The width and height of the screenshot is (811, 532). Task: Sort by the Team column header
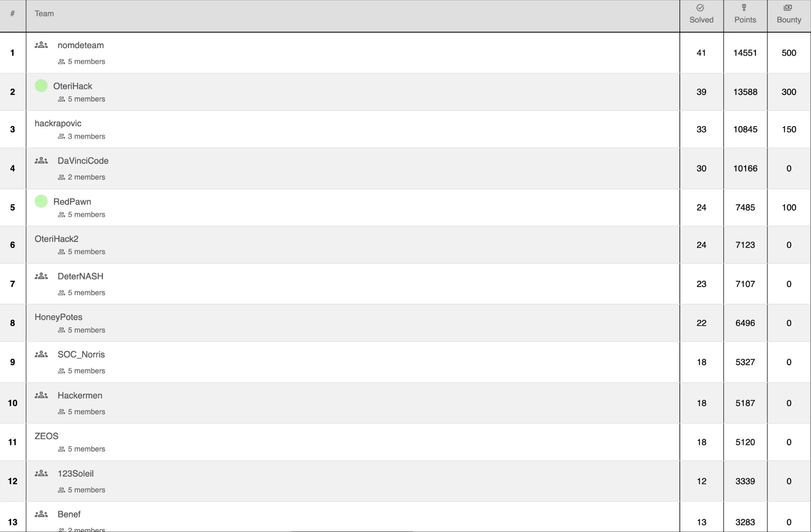point(44,14)
